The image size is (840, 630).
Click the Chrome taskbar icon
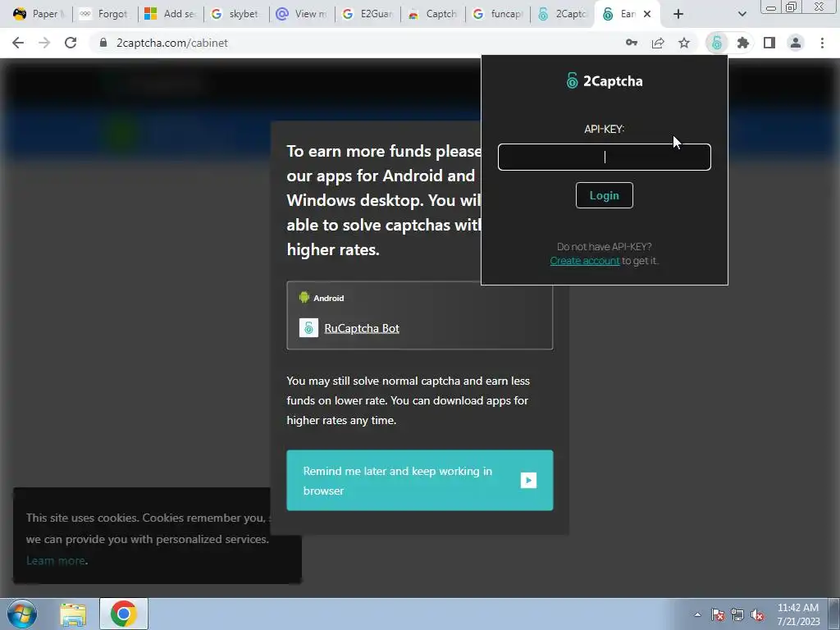point(124,614)
